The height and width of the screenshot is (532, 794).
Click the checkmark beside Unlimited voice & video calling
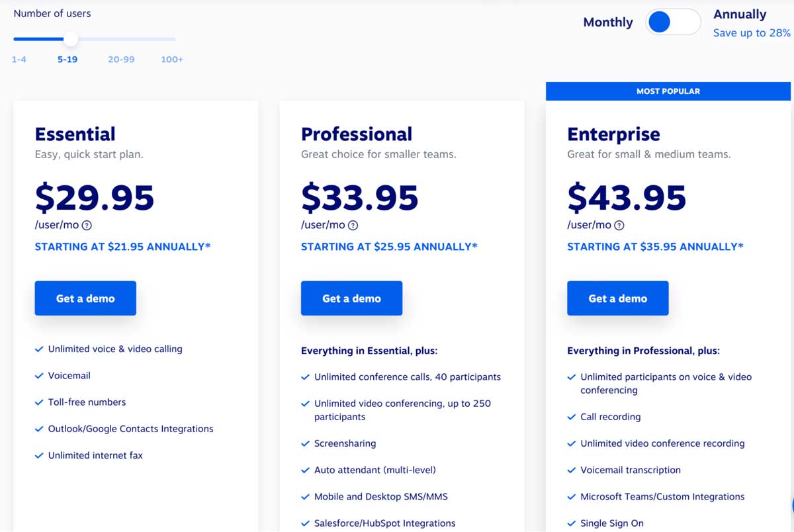(39, 349)
